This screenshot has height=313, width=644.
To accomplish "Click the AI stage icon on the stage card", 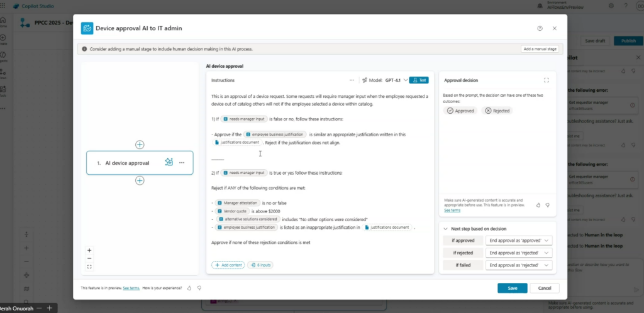I will point(169,162).
